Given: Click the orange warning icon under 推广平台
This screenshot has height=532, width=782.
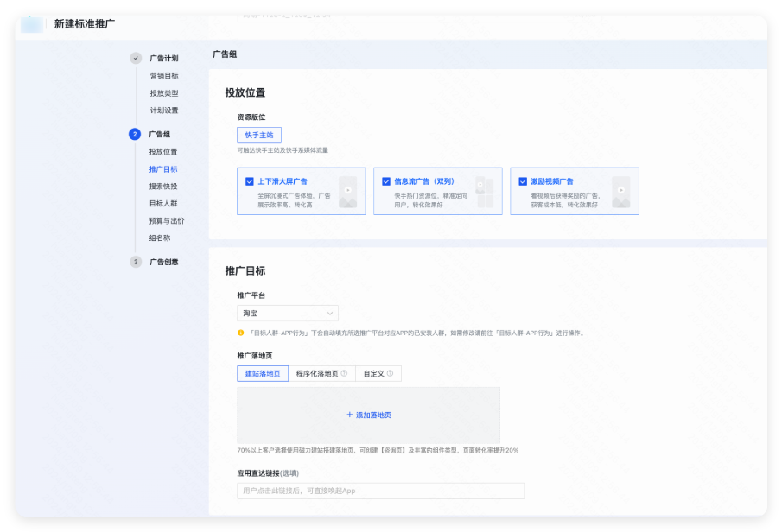Looking at the screenshot, I should 240,332.
